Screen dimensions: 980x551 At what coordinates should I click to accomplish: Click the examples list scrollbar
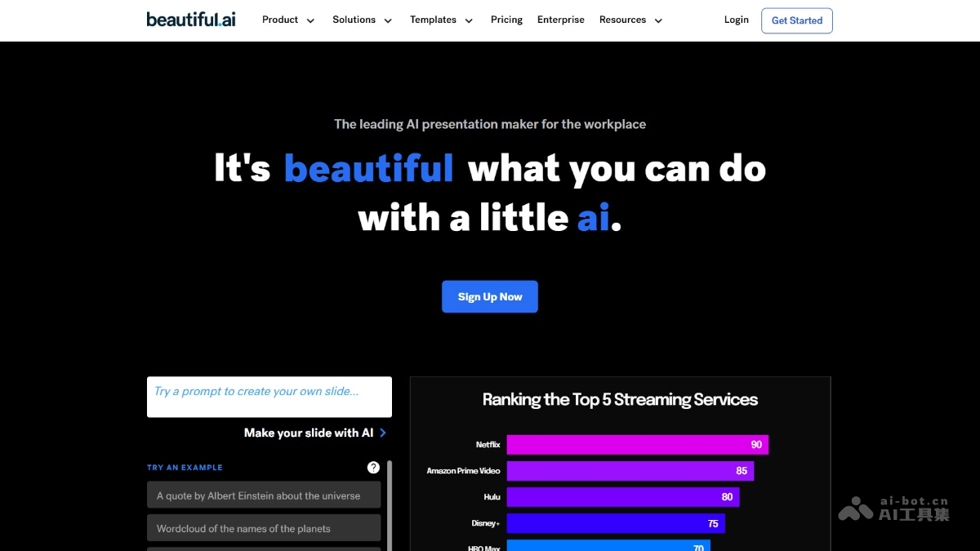[x=390, y=506]
